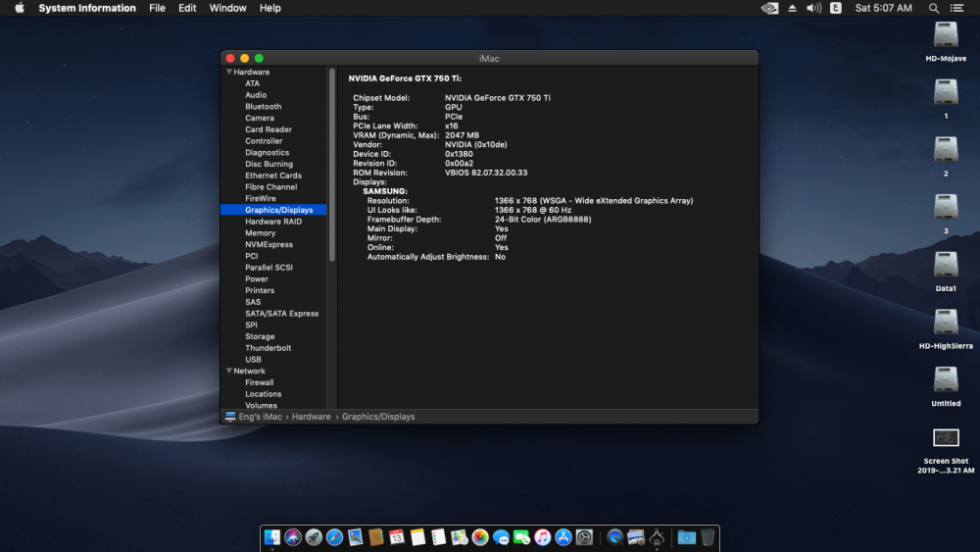Open Launchpad rocket icon in Dock
Image resolution: width=980 pixels, height=552 pixels.
click(314, 537)
